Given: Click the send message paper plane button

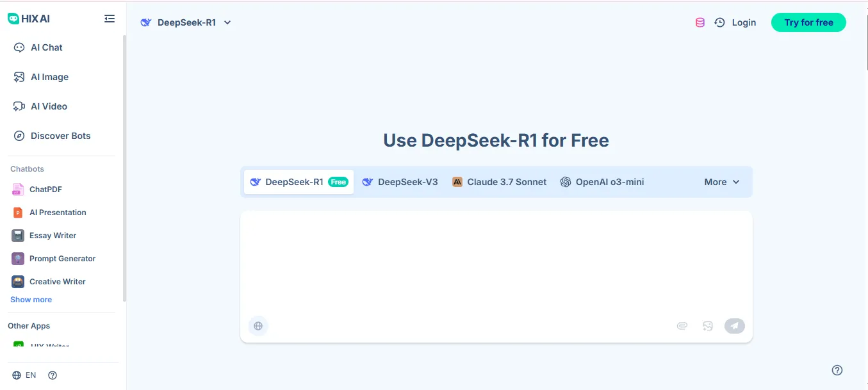Looking at the screenshot, I should point(735,326).
